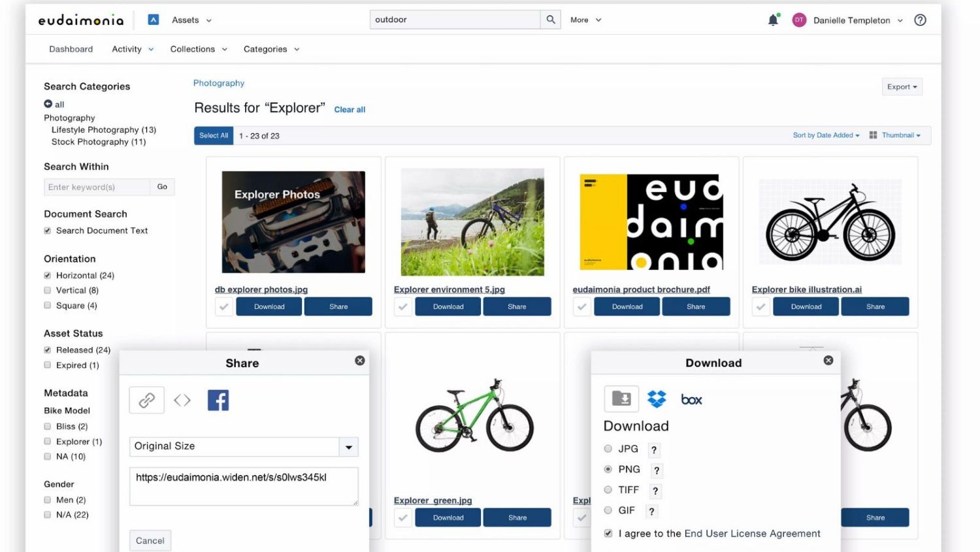Open the notifications bell

tap(773, 20)
